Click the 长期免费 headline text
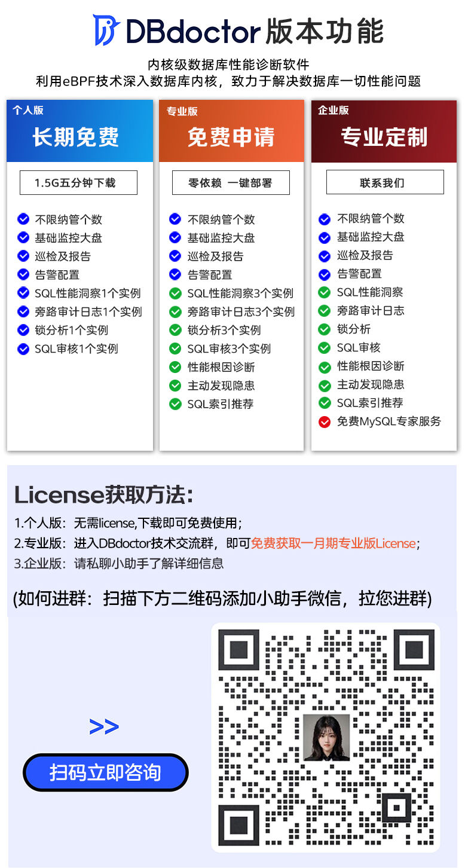The image size is (465, 868). click(x=76, y=137)
